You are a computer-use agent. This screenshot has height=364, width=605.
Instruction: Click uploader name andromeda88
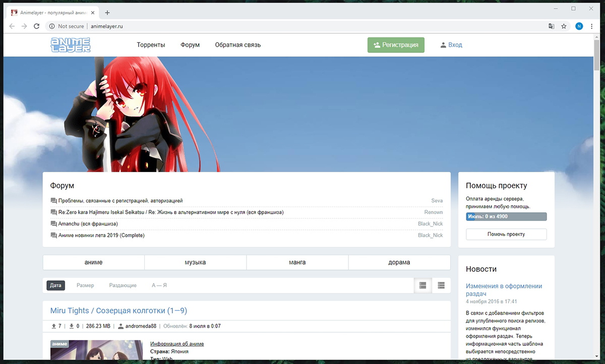click(141, 326)
